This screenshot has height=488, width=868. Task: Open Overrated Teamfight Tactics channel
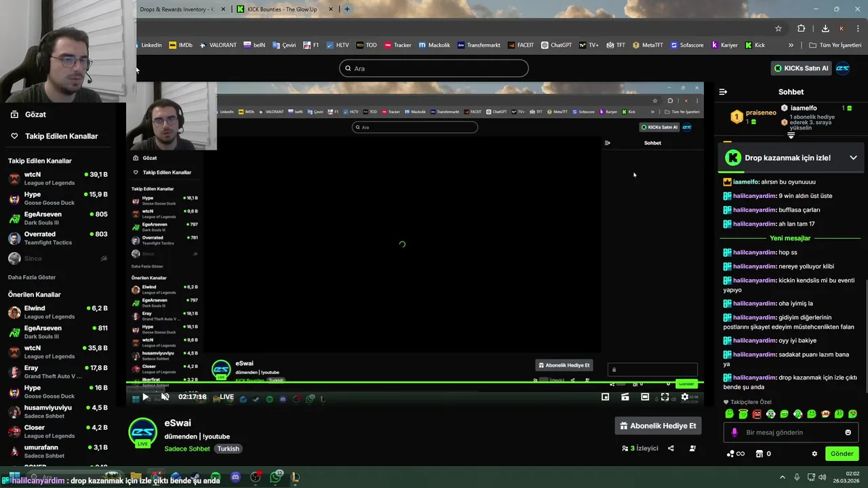click(x=58, y=238)
